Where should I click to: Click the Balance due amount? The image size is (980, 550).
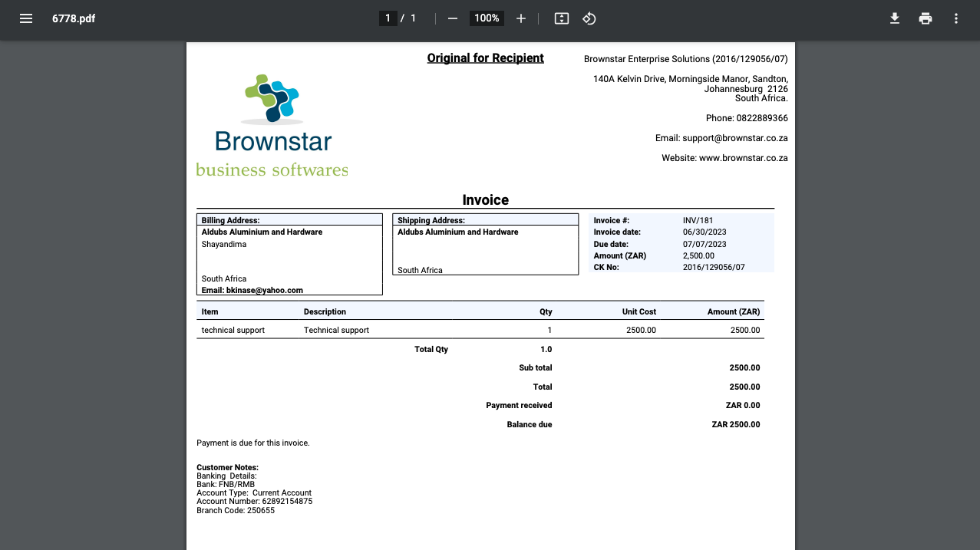[x=735, y=423]
